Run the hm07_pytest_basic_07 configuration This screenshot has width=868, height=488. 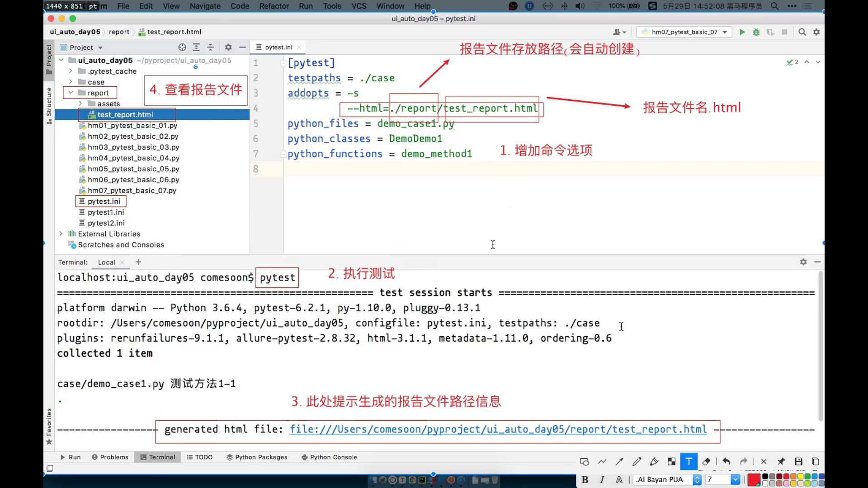[742, 32]
